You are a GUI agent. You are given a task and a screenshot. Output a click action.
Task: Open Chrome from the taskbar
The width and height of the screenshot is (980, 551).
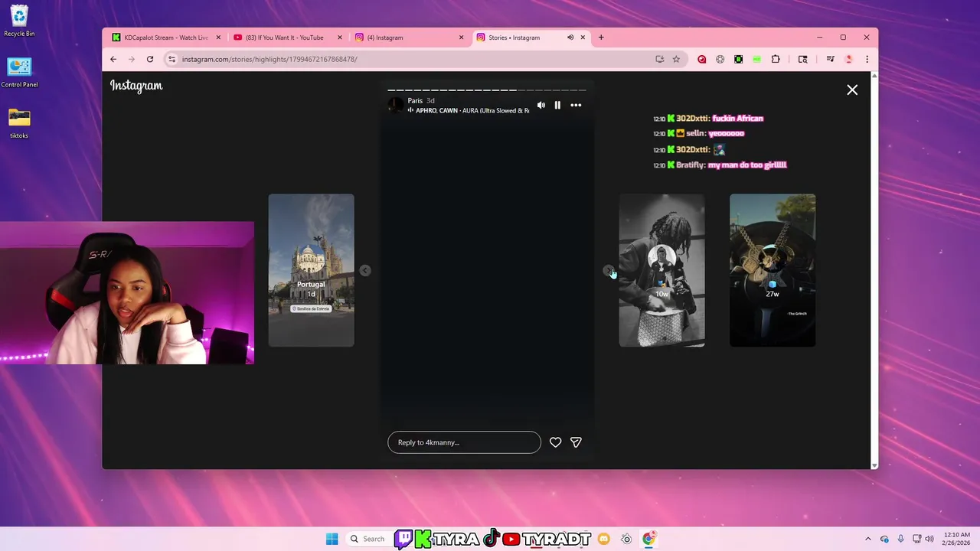(649, 539)
